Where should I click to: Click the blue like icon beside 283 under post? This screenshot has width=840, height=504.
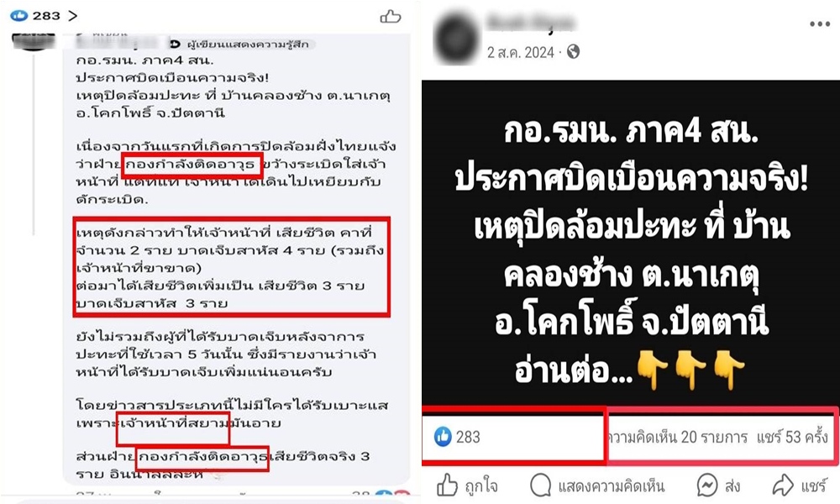click(443, 437)
